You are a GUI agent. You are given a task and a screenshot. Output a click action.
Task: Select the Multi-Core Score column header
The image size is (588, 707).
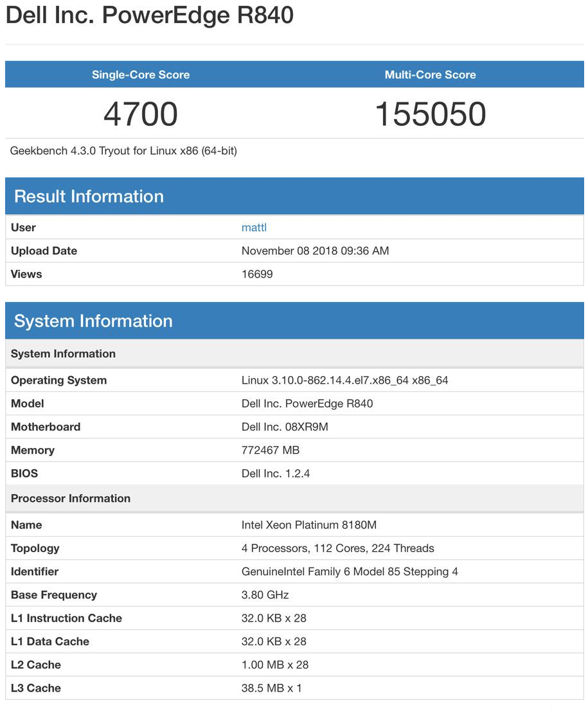[430, 75]
